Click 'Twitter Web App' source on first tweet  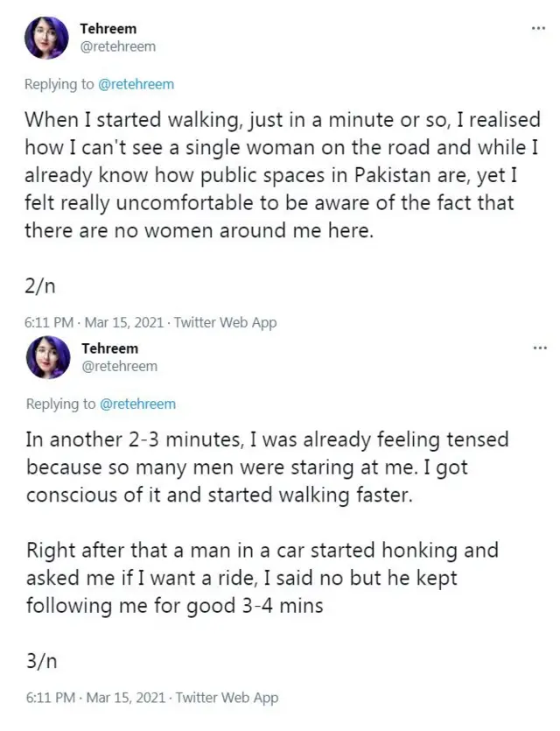coord(225,322)
